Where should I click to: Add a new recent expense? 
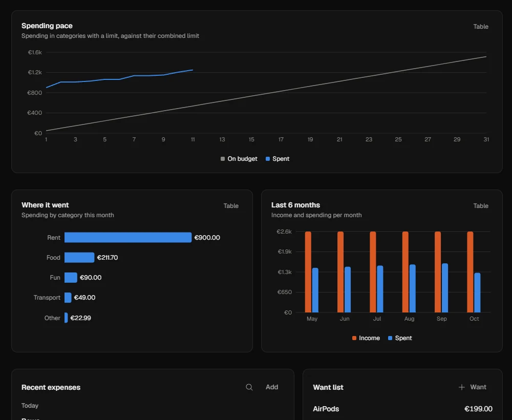tap(272, 387)
